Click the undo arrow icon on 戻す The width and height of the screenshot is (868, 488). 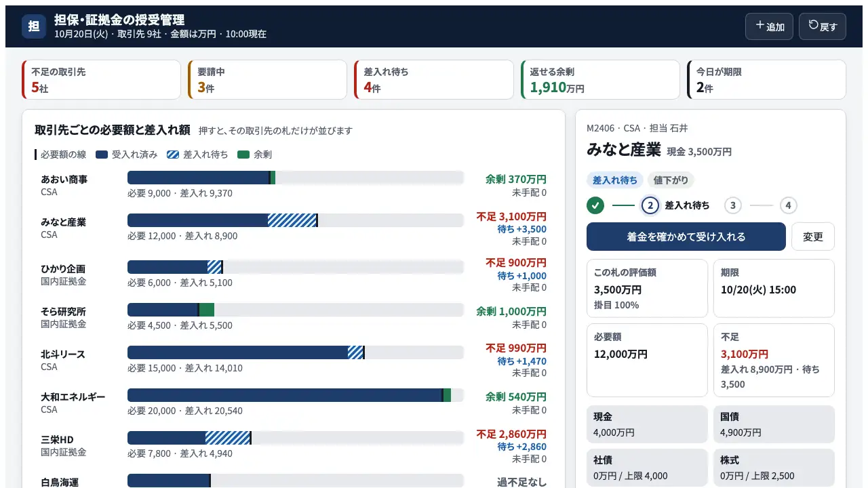813,26
